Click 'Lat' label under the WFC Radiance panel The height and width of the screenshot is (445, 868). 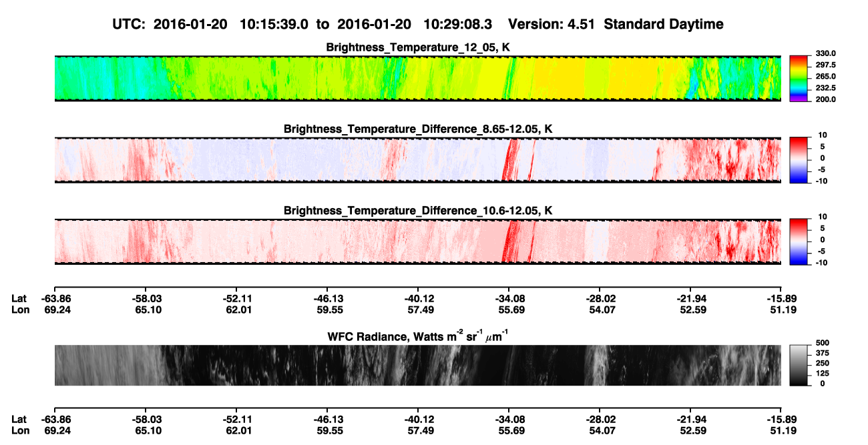coord(19,420)
